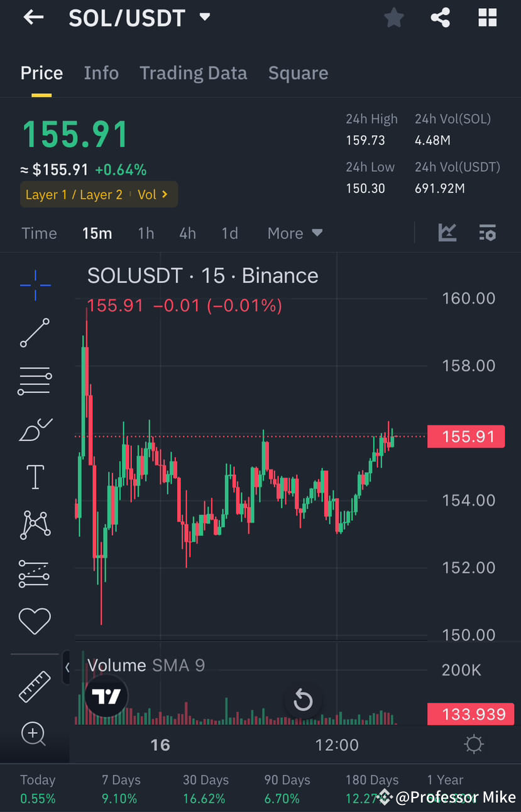The image size is (521, 812).
Task: Toggle the theme brightness icon
Action: (x=474, y=744)
